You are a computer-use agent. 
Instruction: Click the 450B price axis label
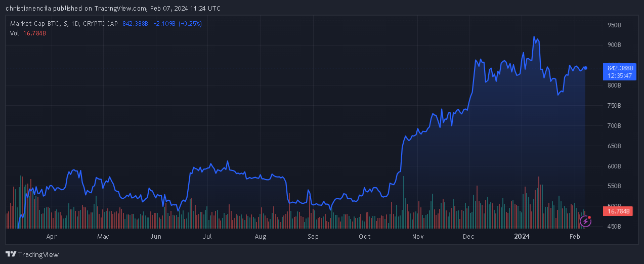click(x=614, y=227)
